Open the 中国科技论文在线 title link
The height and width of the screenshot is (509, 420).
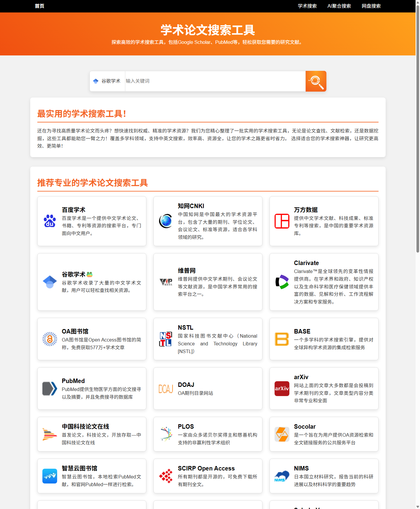point(85,427)
